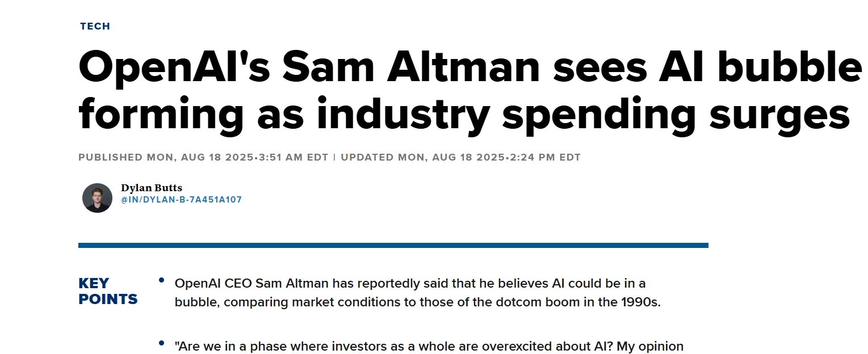Click second key point bullet dot

(162, 343)
